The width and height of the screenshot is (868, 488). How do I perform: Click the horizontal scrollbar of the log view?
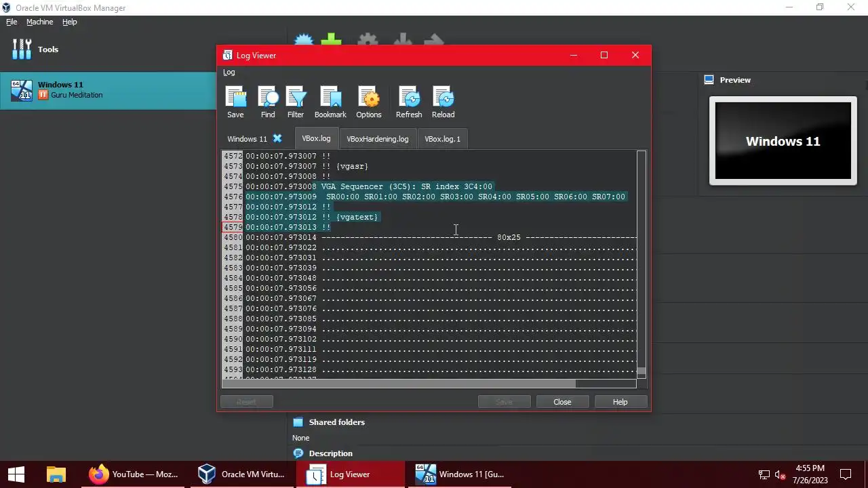pyautogui.click(x=399, y=384)
